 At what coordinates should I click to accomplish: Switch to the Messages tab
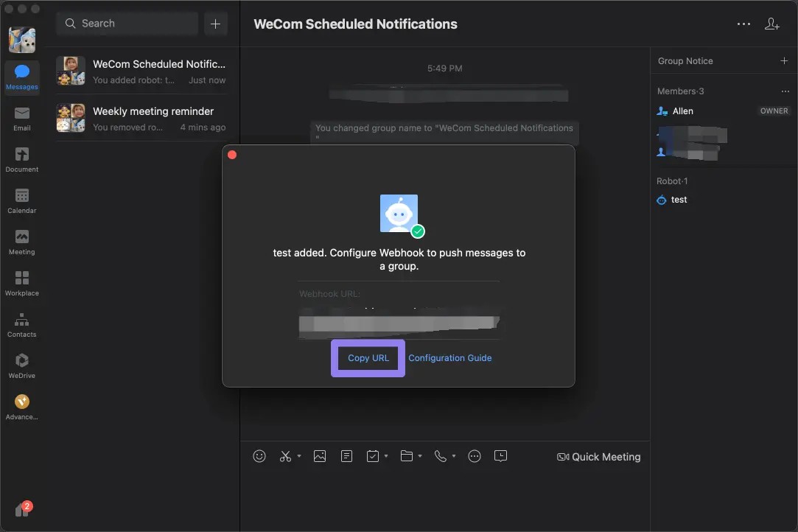(x=22, y=76)
